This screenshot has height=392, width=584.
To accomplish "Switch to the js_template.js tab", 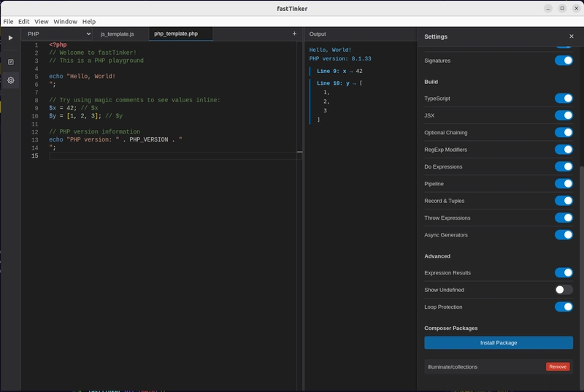I will point(117,34).
